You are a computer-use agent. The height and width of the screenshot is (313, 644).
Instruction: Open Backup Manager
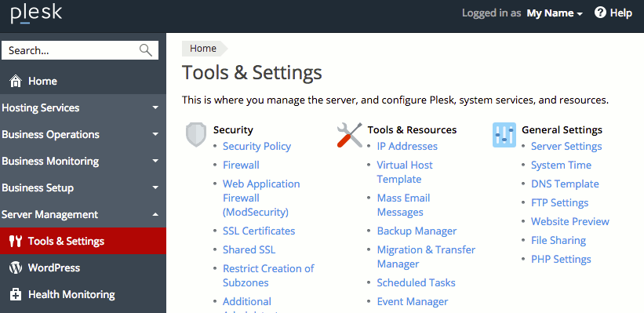tap(417, 231)
